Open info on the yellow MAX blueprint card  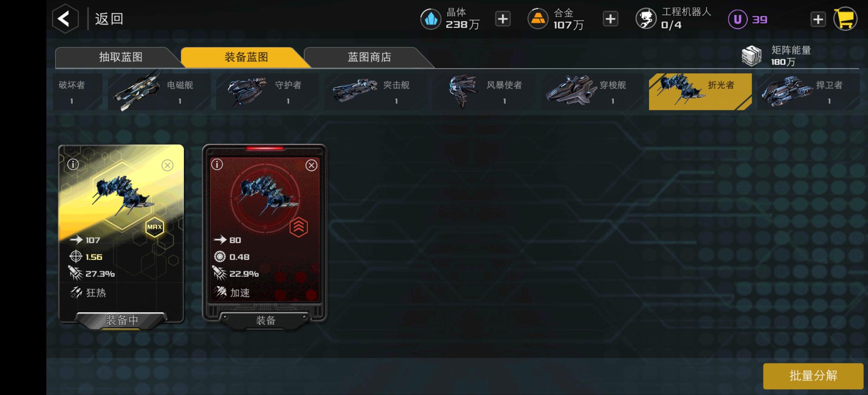point(73,165)
